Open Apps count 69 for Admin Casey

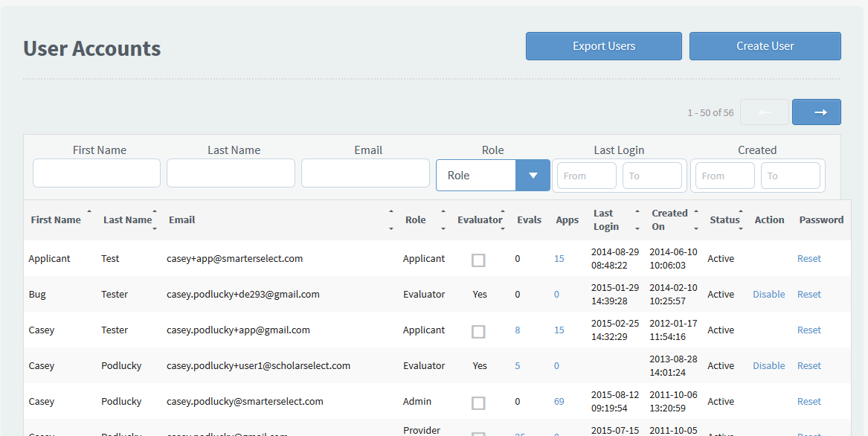coord(559,401)
